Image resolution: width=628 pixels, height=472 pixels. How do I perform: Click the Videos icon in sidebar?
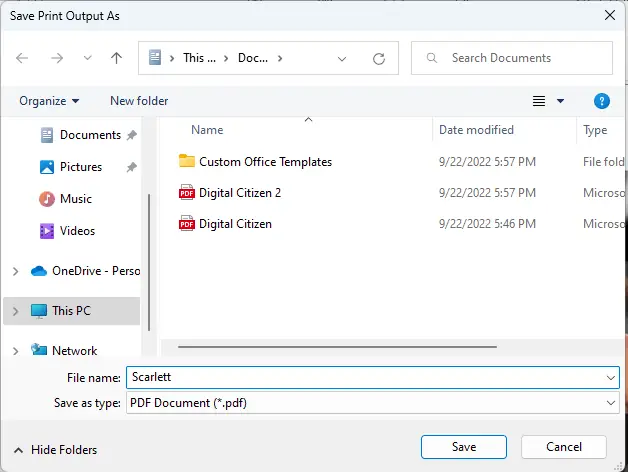click(x=47, y=231)
